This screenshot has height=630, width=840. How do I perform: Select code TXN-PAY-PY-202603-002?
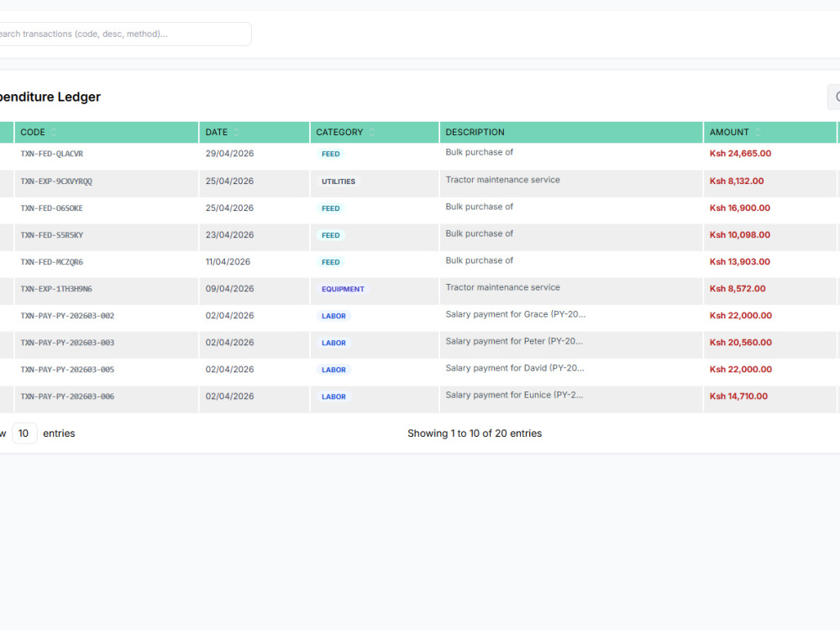[x=67, y=316]
